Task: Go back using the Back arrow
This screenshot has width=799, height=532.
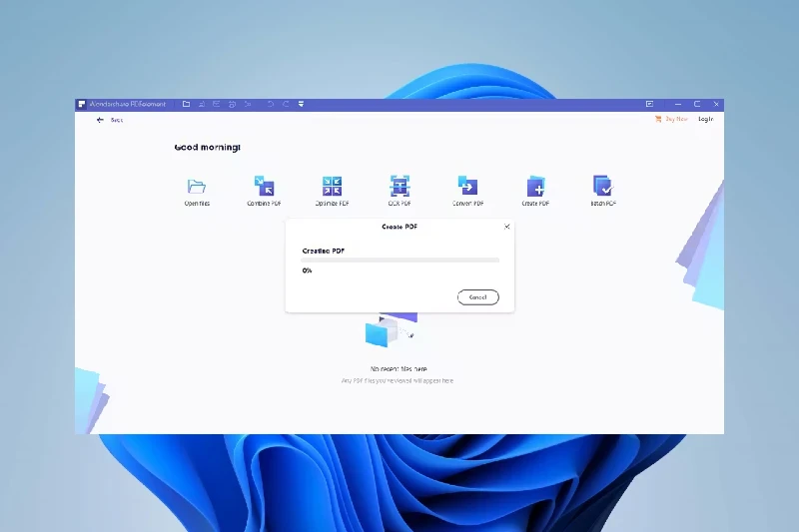Action: click(100, 120)
